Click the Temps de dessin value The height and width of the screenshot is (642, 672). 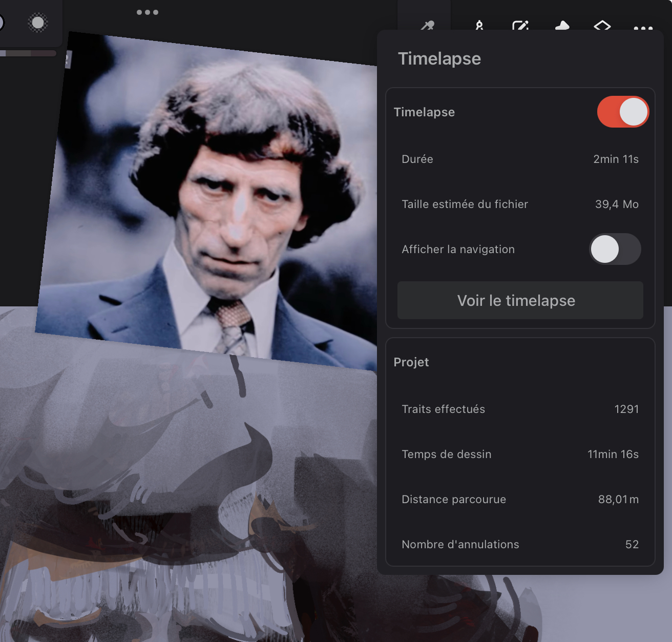tap(613, 454)
